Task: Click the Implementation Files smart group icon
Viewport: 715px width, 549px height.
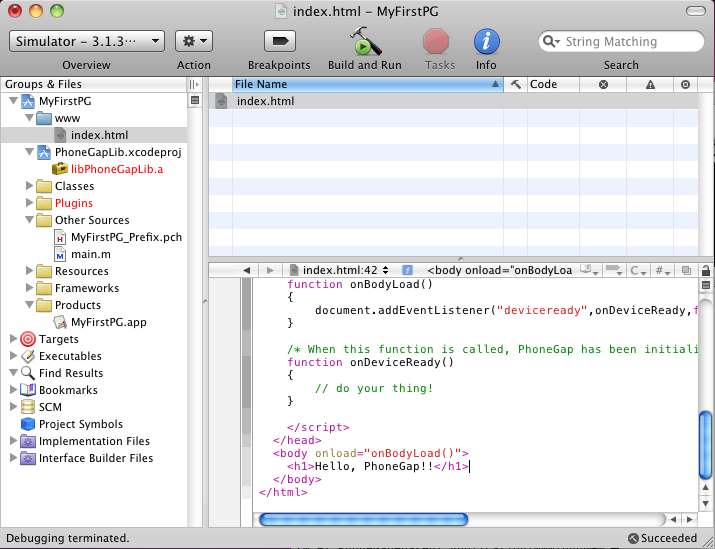Action: [x=28, y=441]
